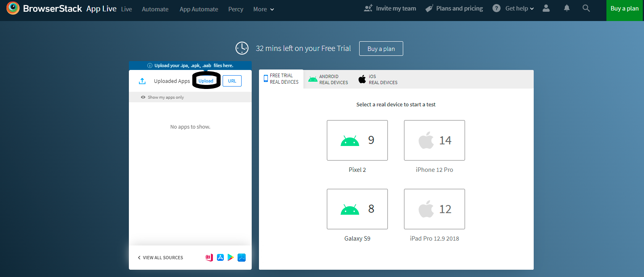
Task: Click the URL button
Action: pos(232,81)
